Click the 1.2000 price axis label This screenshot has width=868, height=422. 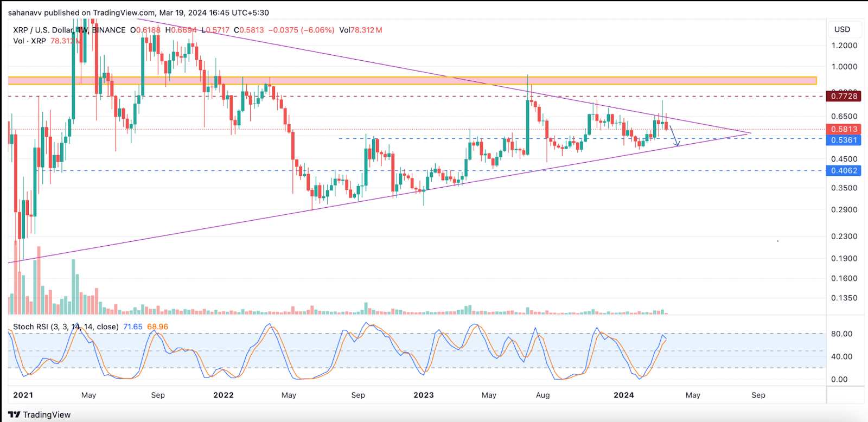[844, 46]
